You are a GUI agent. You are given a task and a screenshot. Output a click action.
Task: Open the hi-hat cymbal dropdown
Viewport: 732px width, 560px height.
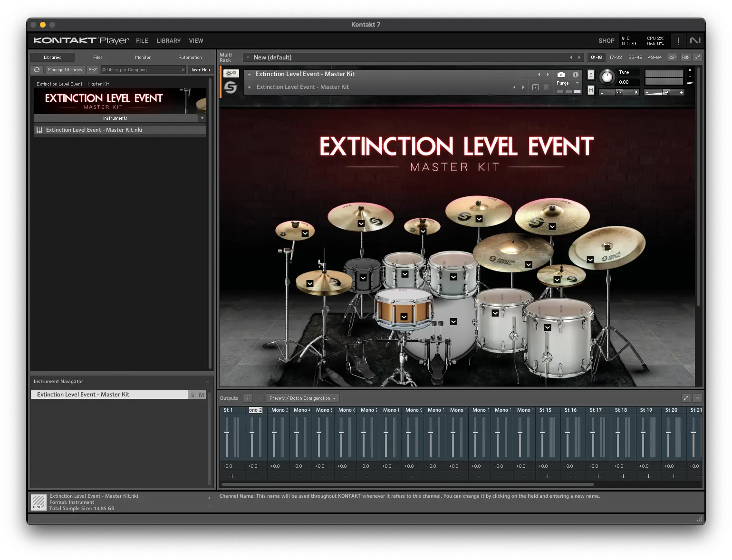coord(310,284)
